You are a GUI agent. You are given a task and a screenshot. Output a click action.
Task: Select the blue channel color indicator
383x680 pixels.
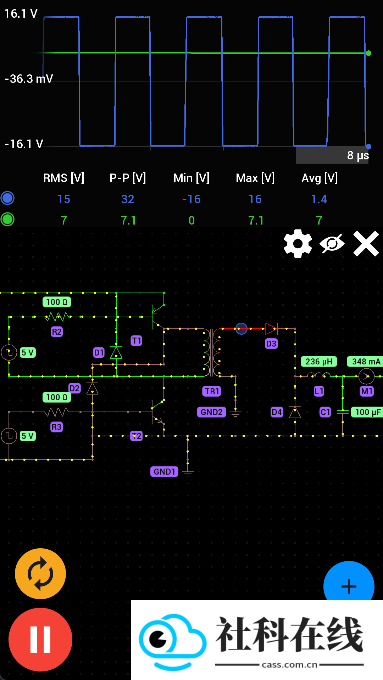pos(7,199)
